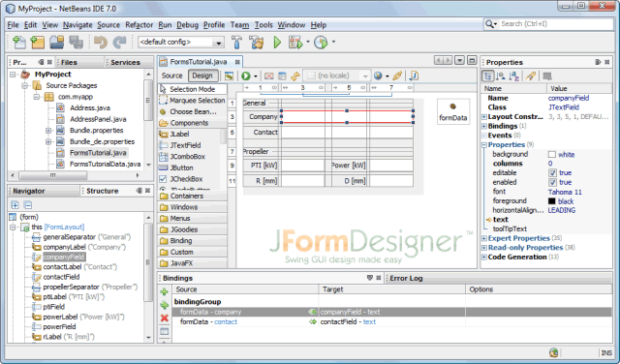This screenshot has width=620, height=364.
Task: Click the Undo arrow icon
Action: coord(101,42)
